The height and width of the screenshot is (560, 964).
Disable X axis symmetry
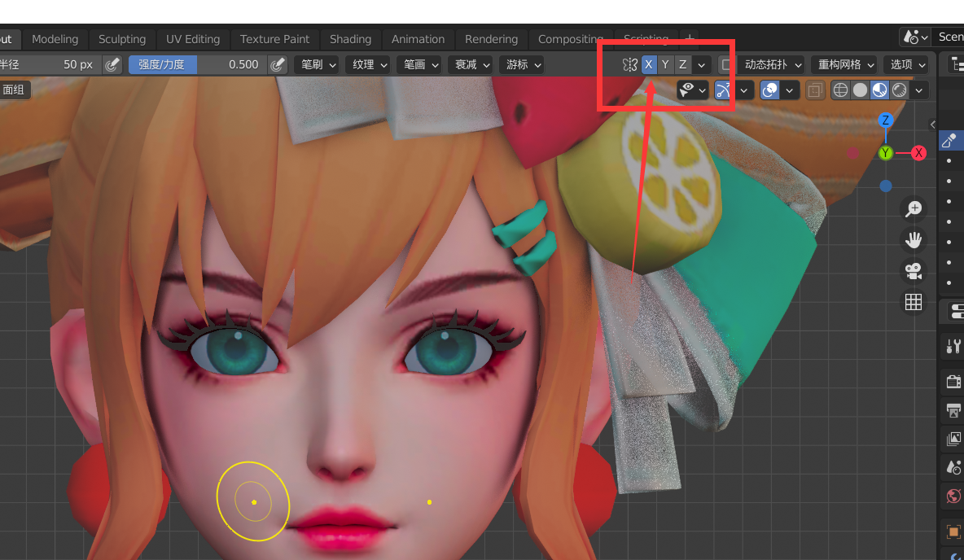649,64
